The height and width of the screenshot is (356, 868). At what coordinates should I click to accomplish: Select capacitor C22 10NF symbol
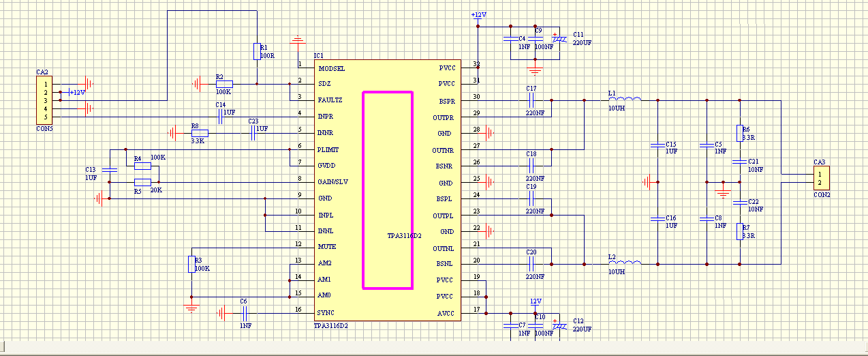pyautogui.click(x=739, y=203)
